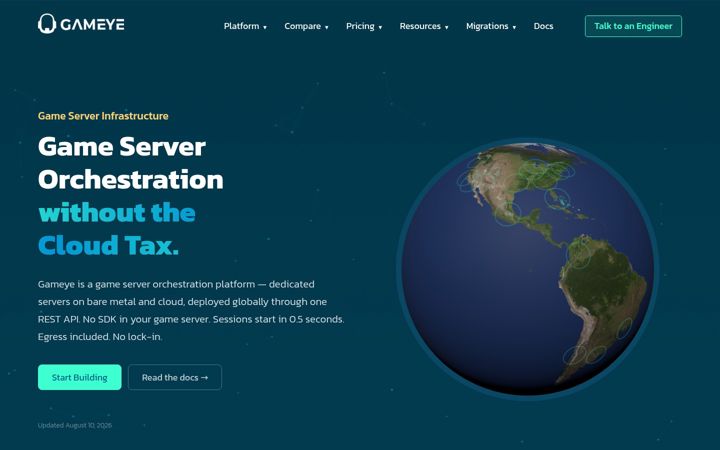Image resolution: width=720 pixels, height=450 pixels.
Task: Expand the Pricing dropdown arrow
Action: [380, 28]
